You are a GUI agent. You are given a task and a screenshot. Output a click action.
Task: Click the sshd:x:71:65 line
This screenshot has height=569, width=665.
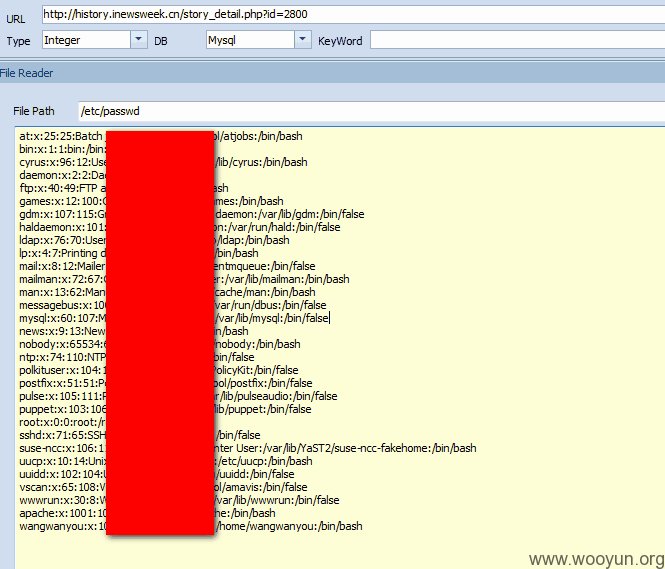pos(140,435)
